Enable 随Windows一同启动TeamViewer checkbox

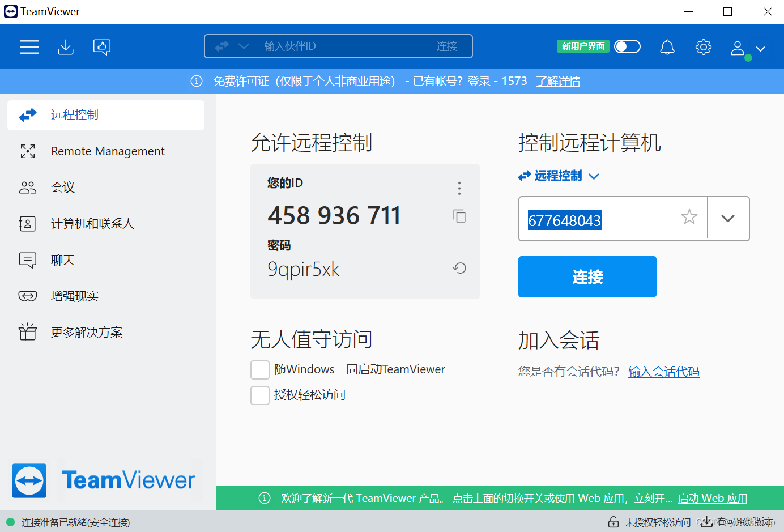[260, 370]
